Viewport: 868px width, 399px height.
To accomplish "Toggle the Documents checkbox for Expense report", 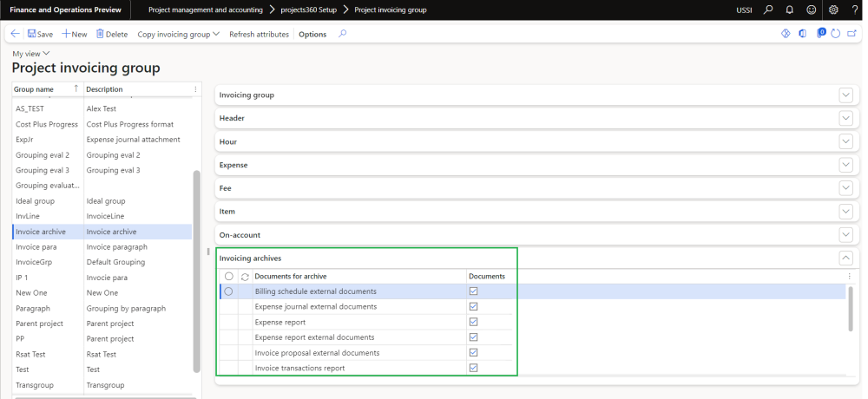I will [x=473, y=322].
